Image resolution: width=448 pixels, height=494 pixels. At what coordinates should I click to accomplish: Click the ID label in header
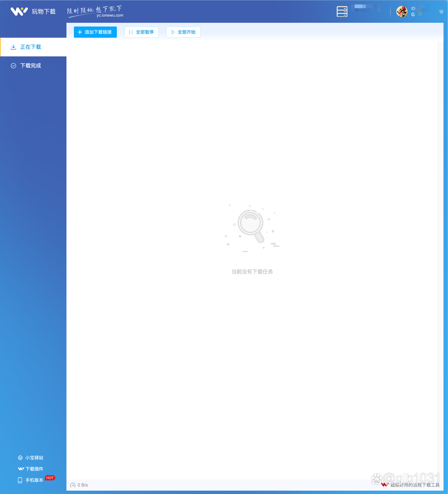coord(413,9)
